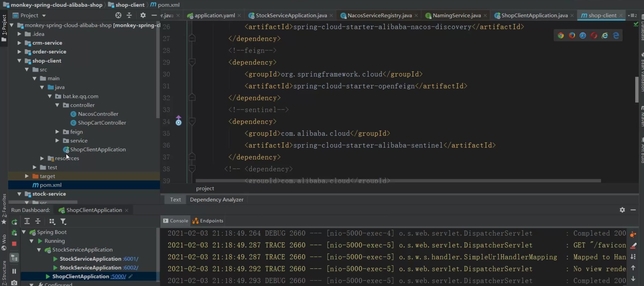644x286 pixels.
Task: Edit ShopClientApplication configuration pencil icon
Action: click(131, 276)
